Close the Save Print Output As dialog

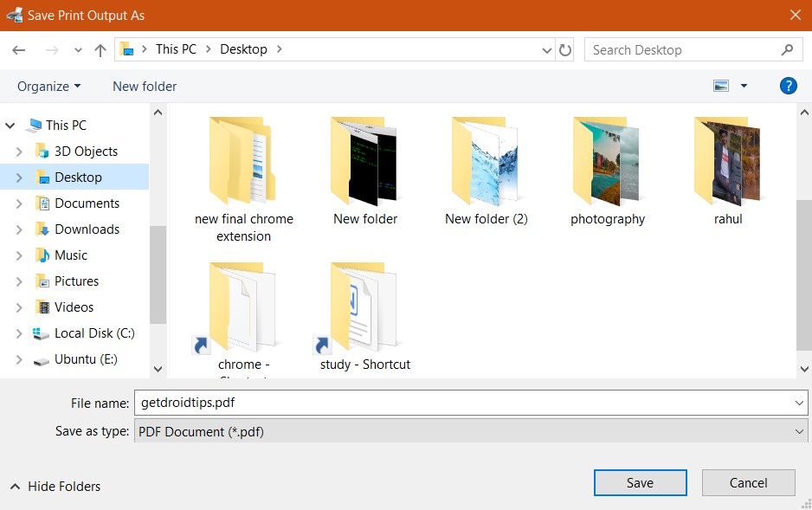[x=796, y=15]
